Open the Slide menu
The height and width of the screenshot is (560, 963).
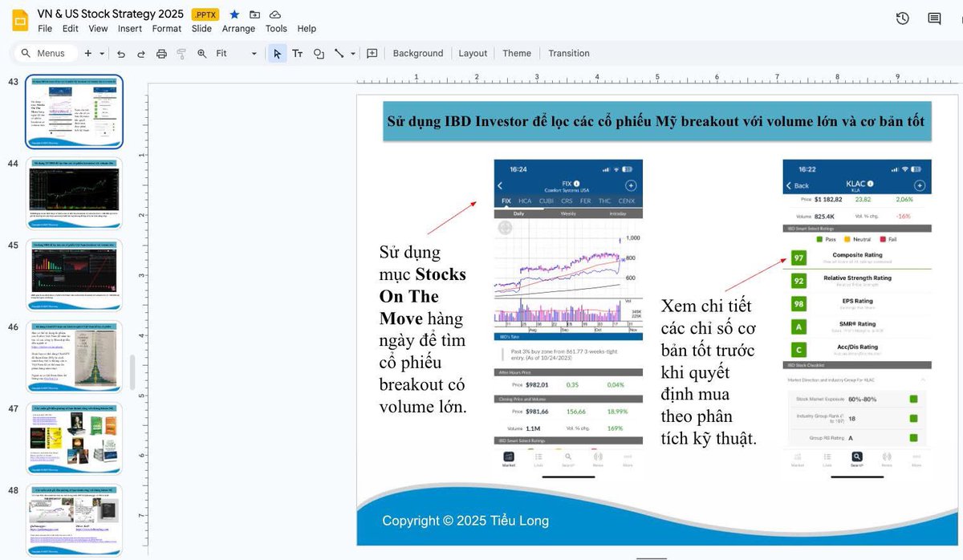(x=201, y=29)
